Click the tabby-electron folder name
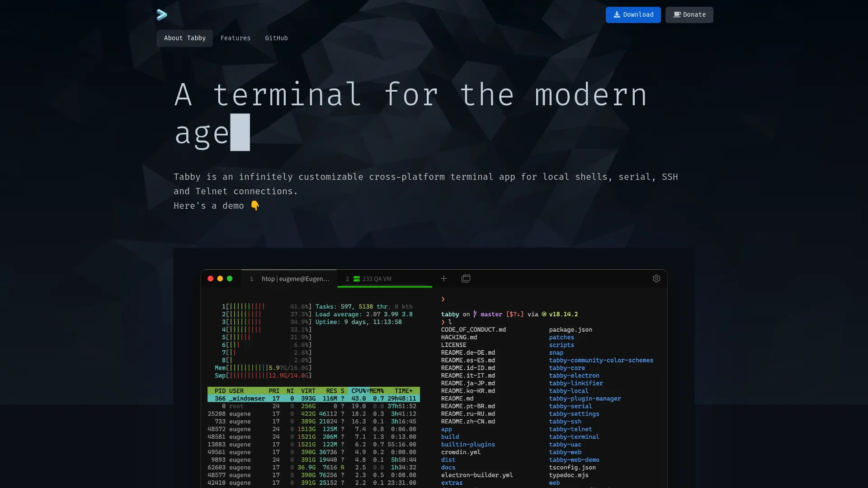The height and width of the screenshot is (488, 868). pyautogui.click(x=574, y=376)
